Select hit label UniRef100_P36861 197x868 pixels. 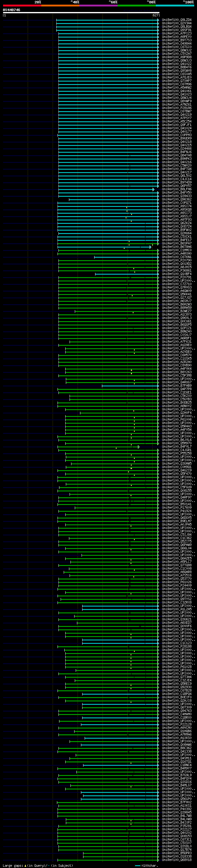[177, 271]
